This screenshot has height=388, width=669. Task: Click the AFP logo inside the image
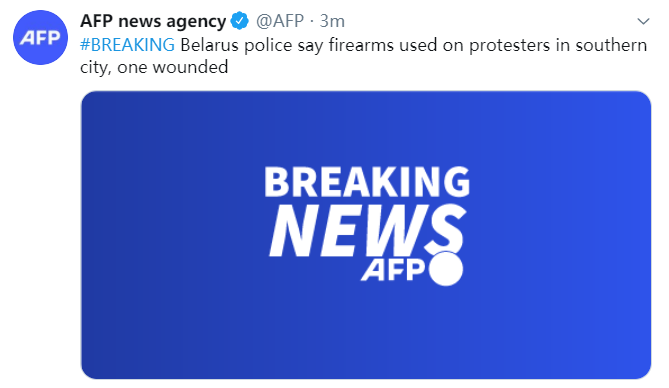point(393,270)
